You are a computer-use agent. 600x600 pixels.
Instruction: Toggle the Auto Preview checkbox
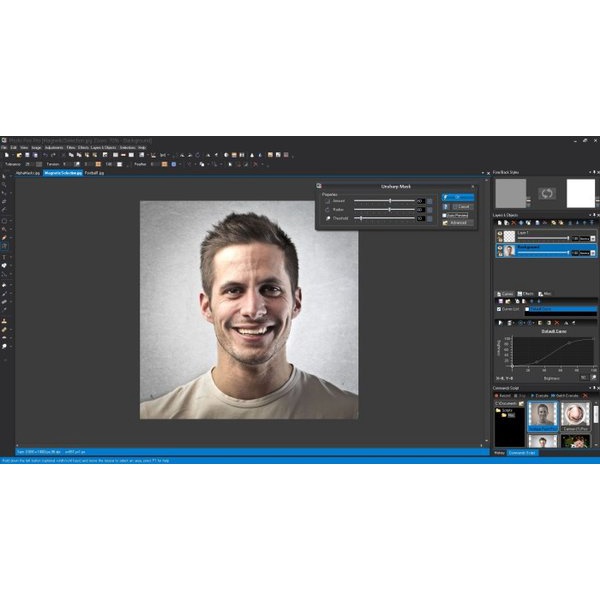[444, 215]
